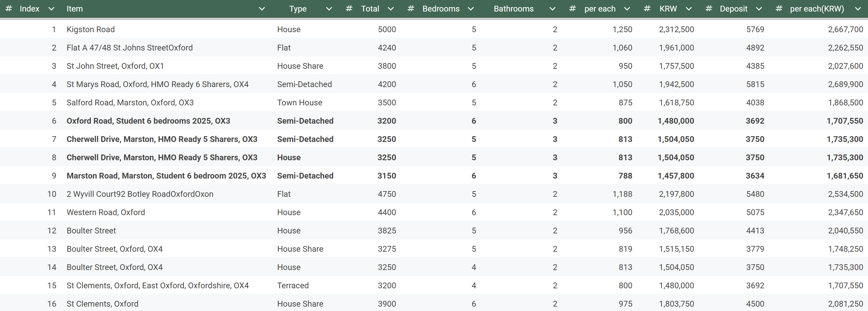The image size is (868, 311).
Task: Click the number-type icon beside Index header
Action: coord(9,8)
